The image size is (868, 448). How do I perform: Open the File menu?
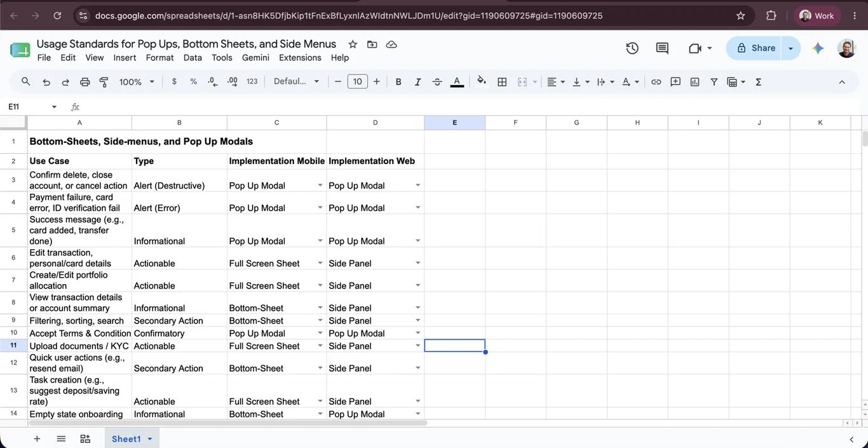click(44, 57)
